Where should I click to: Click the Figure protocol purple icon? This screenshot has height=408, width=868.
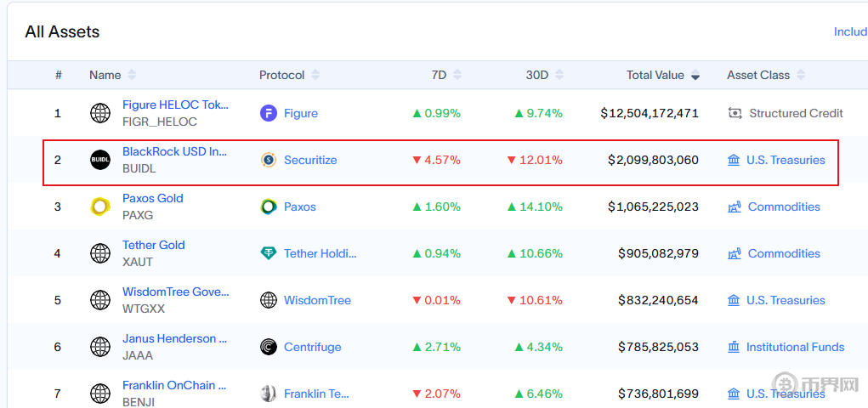(x=269, y=113)
